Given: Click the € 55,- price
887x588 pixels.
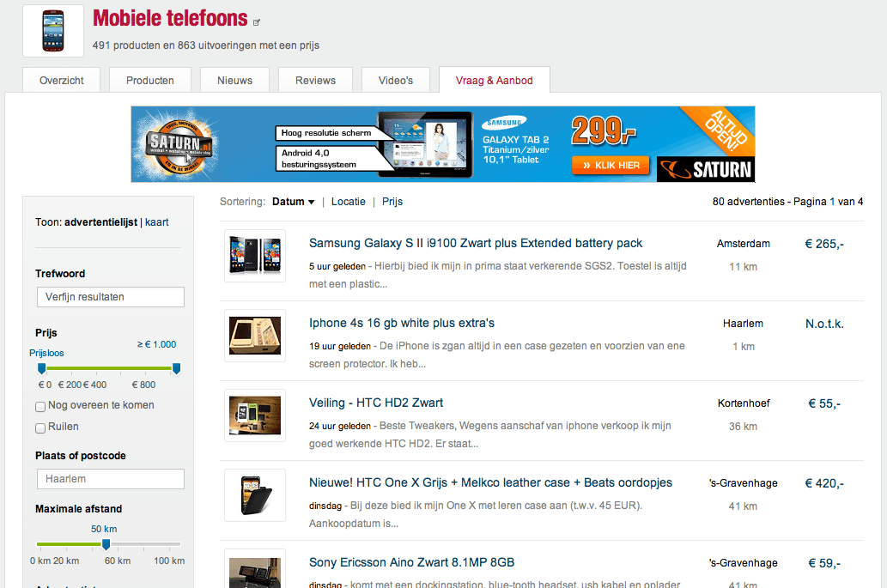Looking at the screenshot, I should (x=824, y=403).
